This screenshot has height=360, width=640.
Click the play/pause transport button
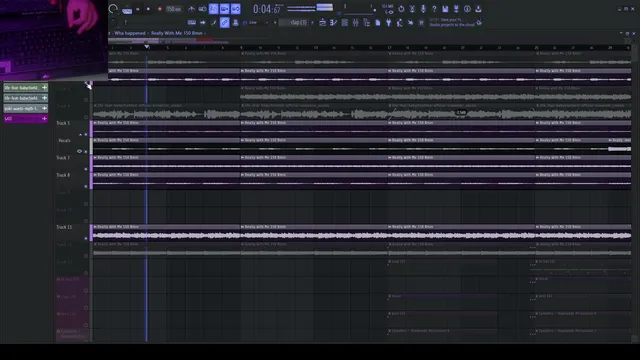(x=138, y=9)
